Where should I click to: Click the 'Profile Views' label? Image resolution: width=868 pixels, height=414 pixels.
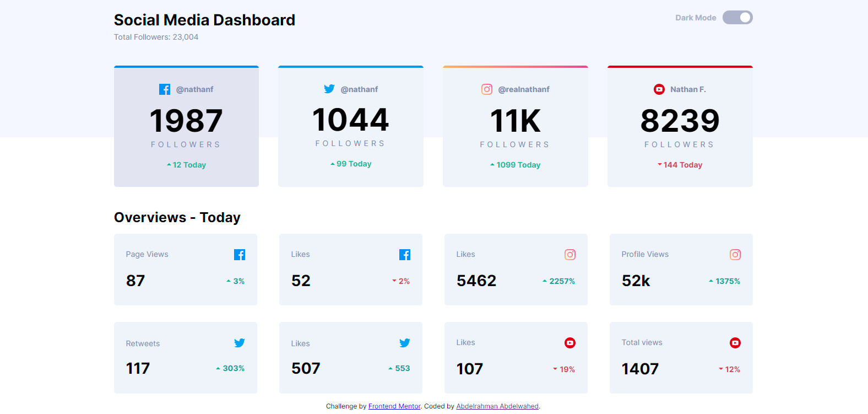645,254
